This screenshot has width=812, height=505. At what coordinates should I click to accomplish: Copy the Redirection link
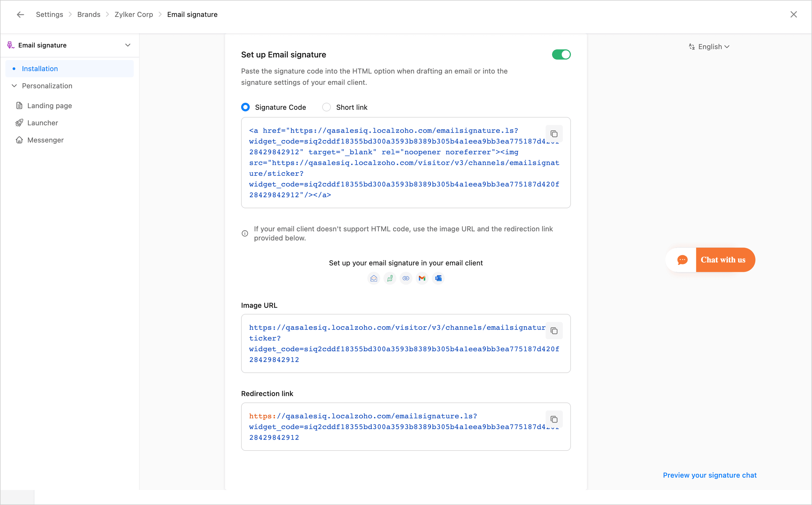pos(554,419)
